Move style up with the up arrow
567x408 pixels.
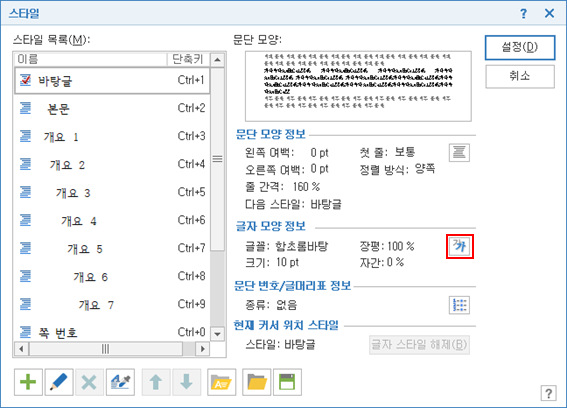point(156,382)
